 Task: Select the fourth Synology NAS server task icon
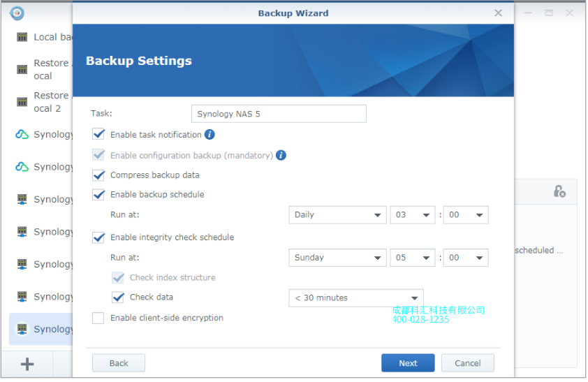[22, 297]
